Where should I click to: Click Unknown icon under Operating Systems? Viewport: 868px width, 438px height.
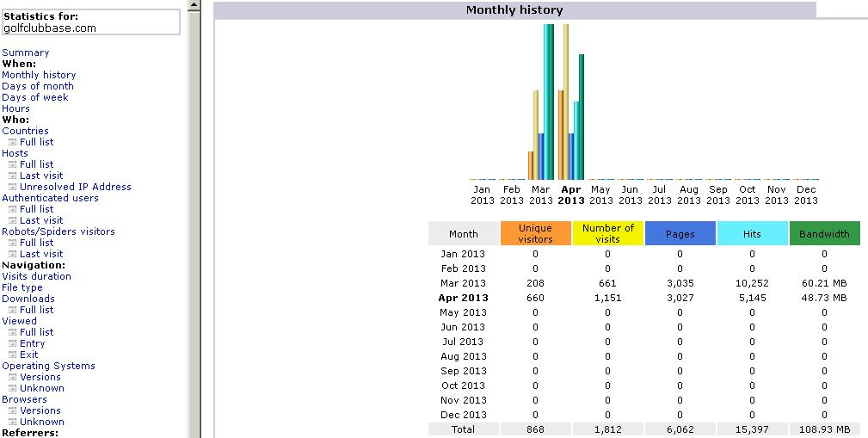coord(12,388)
